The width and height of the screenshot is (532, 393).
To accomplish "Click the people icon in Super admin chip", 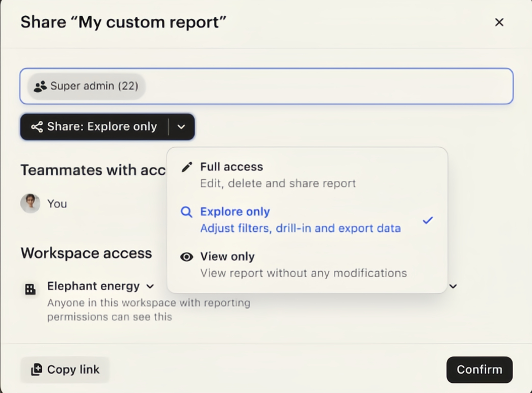I will (x=40, y=86).
